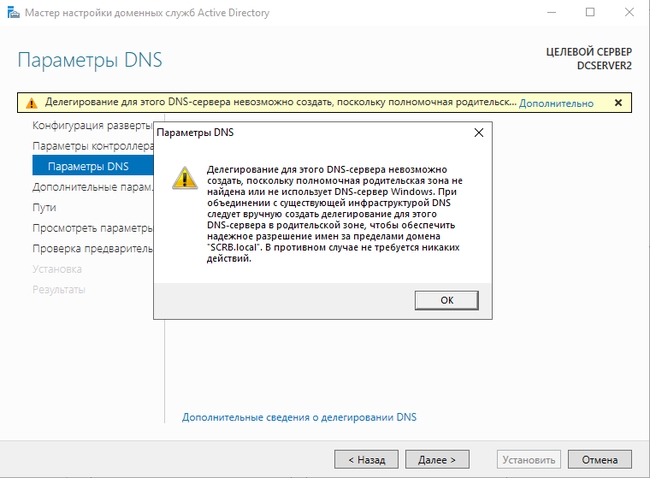Go to Дополнительные параметры step
This screenshot has width=650, height=478.
pos(92,187)
